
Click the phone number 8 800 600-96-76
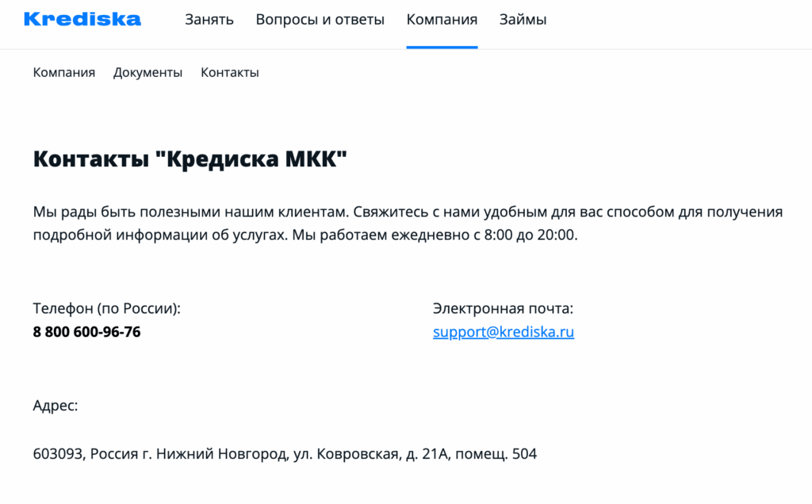click(x=86, y=332)
